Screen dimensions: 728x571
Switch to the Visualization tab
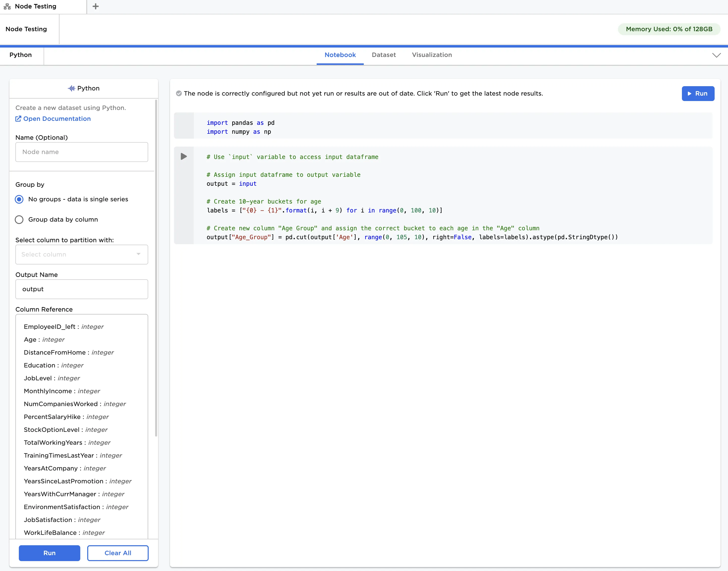click(x=432, y=55)
